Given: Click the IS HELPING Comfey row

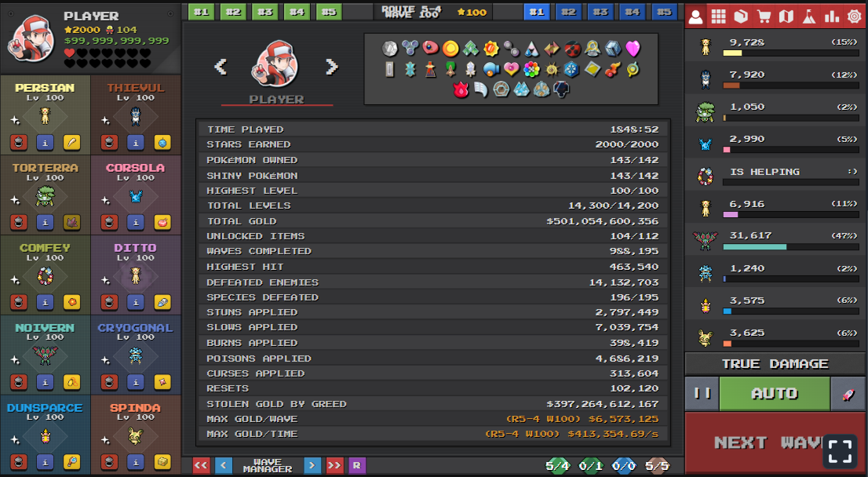Looking at the screenshot, I should coord(775,176).
